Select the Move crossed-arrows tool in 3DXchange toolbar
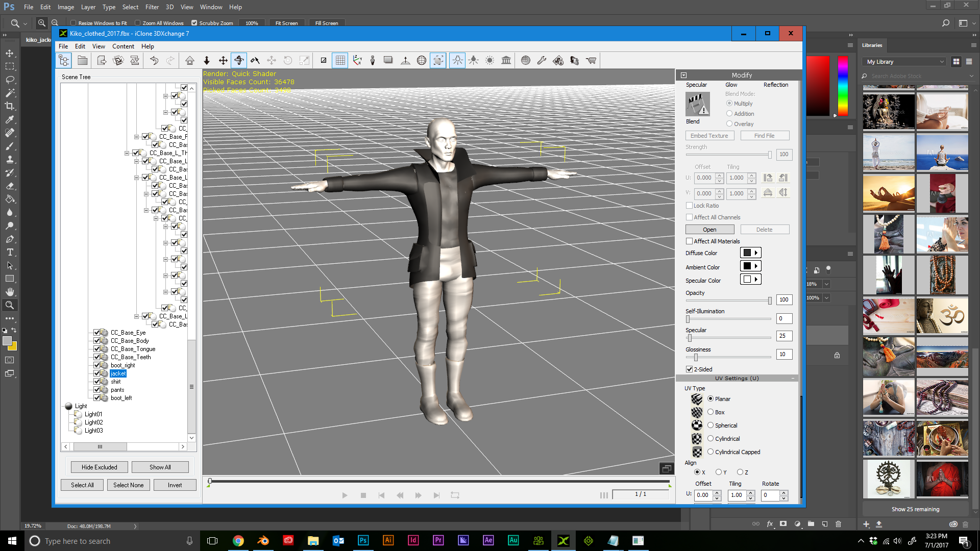This screenshot has height=551, width=980. (x=223, y=61)
